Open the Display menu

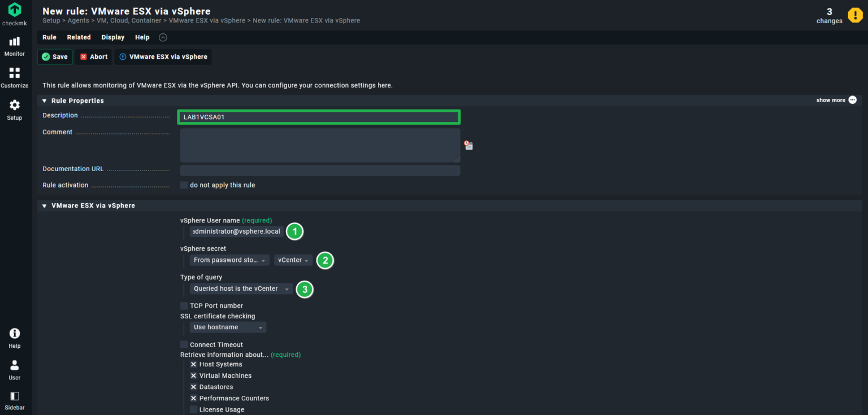[x=112, y=37]
